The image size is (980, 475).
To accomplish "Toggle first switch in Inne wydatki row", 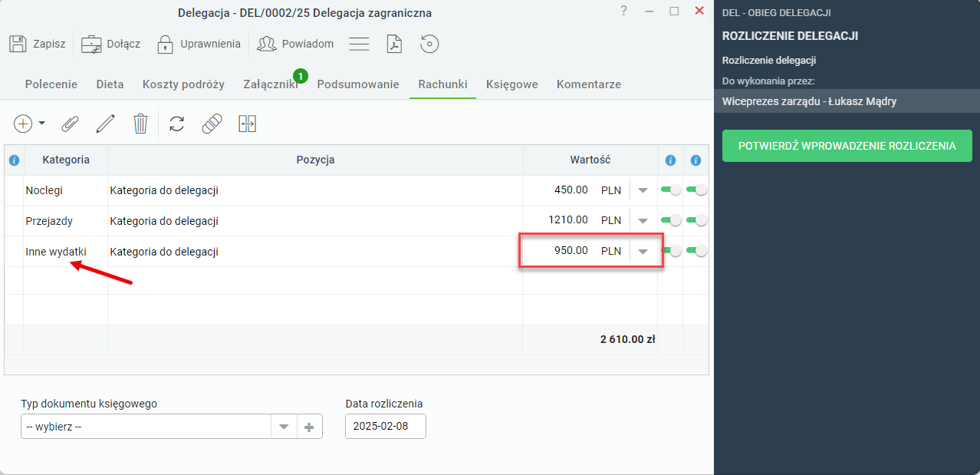I will 671,251.
